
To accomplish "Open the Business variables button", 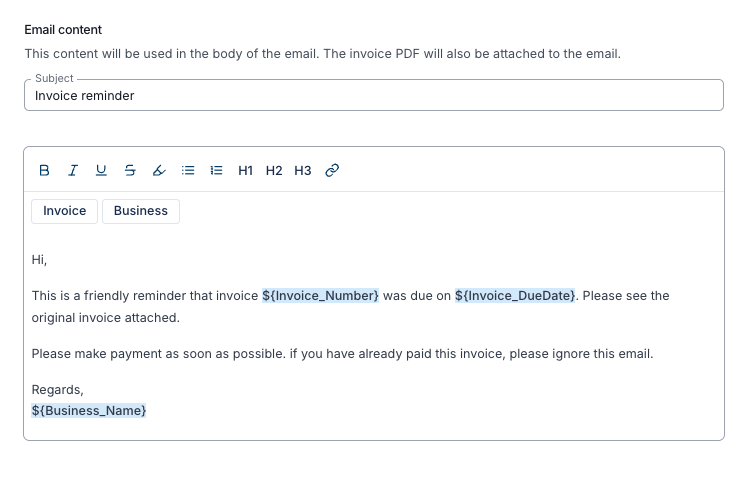I will pyautogui.click(x=141, y=211).
